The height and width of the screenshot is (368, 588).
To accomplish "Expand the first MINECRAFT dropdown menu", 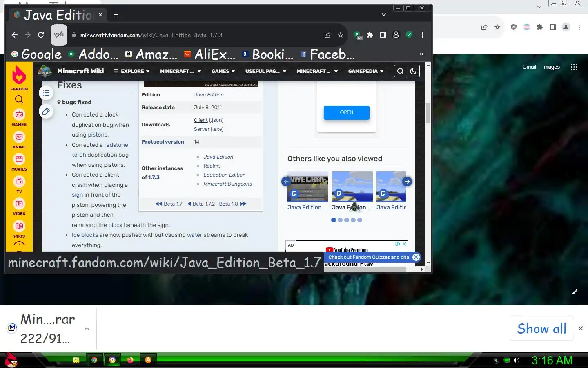I will (180, 71).
